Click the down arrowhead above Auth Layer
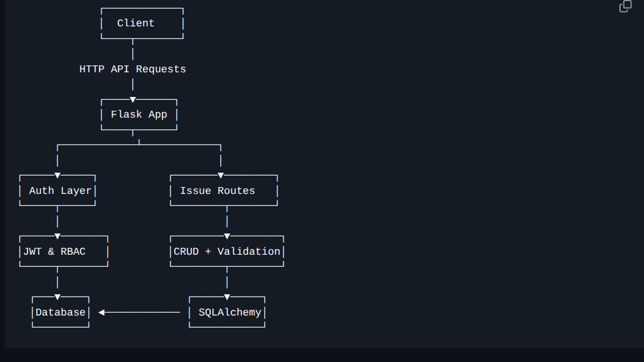 (x=57, y=176)
